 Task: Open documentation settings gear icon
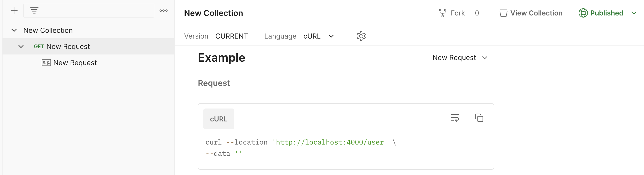(361, 36)
